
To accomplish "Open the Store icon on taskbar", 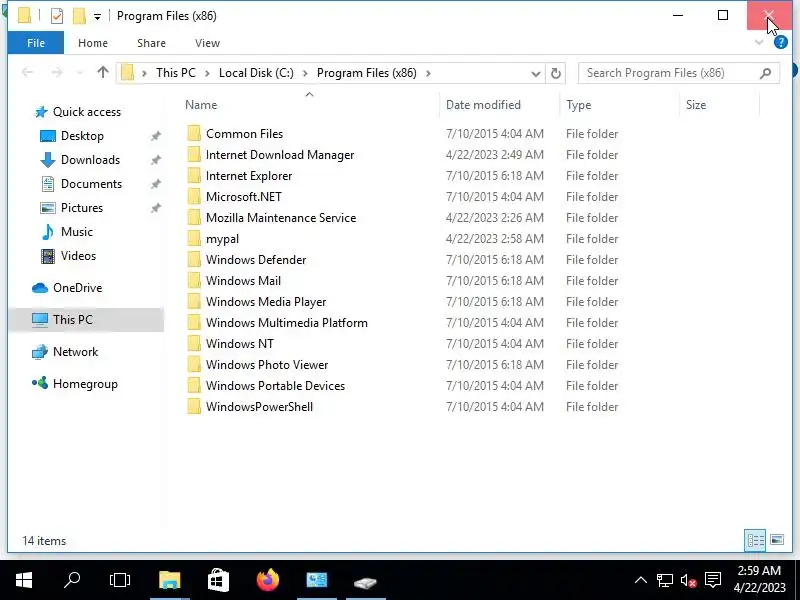I will pyautogui.click(x=218, y=580).
